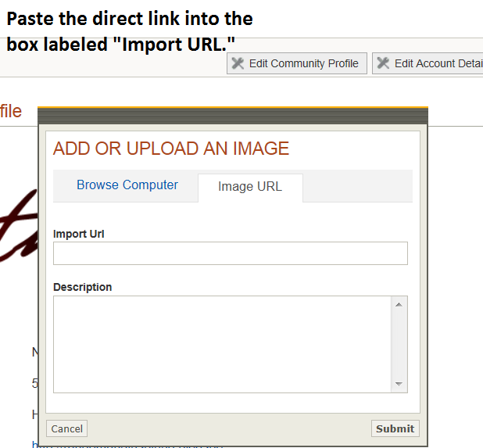Cancel the image upload dialog
This screenshot has width=483, height=448.
tap(67, 428)
